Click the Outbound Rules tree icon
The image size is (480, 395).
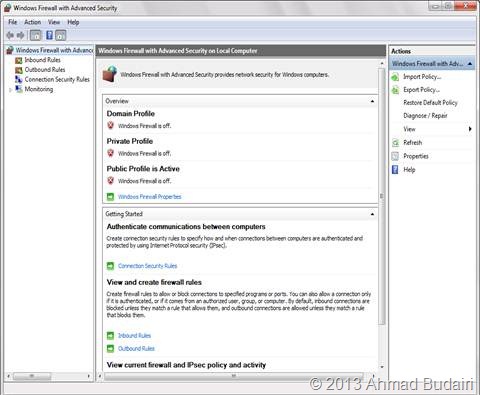(x=19, y=70)
